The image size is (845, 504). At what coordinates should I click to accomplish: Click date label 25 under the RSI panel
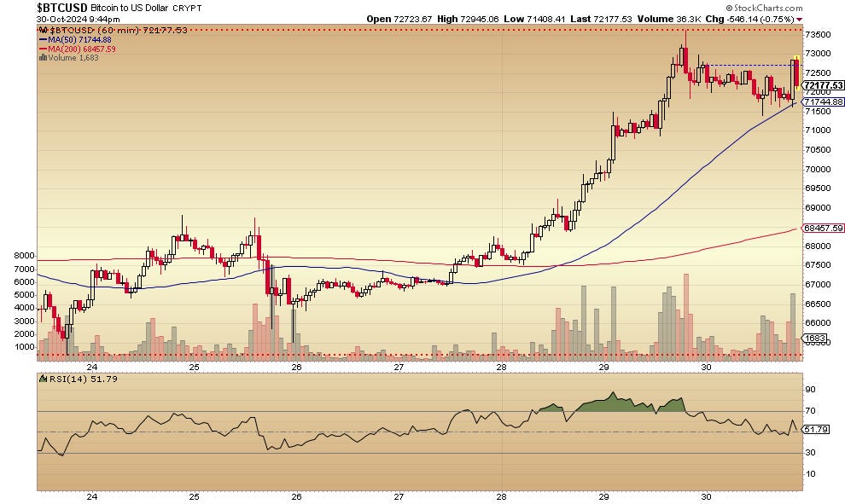pyautogui.click(x=194, y=496)
